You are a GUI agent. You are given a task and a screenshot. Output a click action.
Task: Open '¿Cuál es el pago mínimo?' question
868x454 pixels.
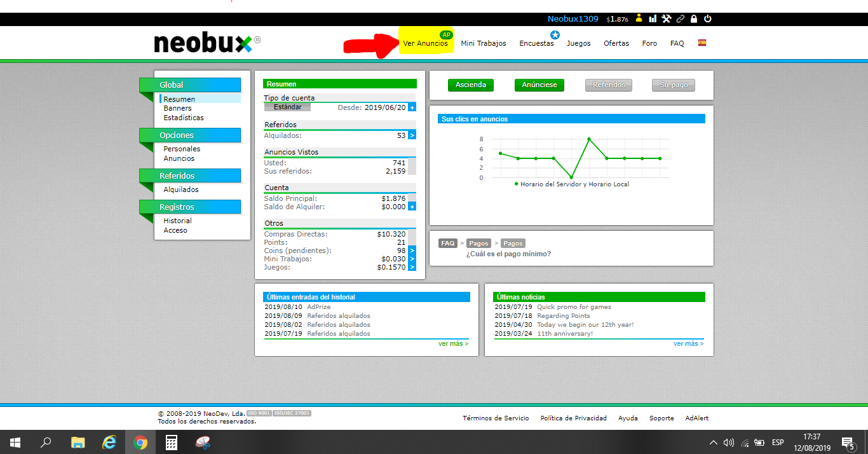click(x=508, y=254)
